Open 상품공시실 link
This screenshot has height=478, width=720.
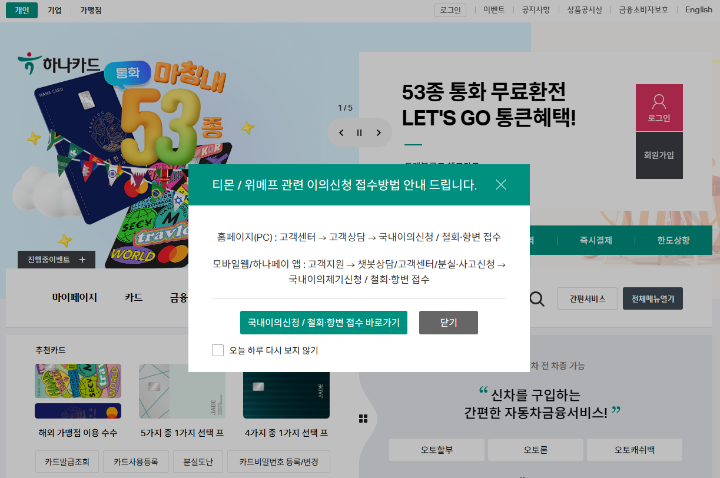click(x=584, y=10)
